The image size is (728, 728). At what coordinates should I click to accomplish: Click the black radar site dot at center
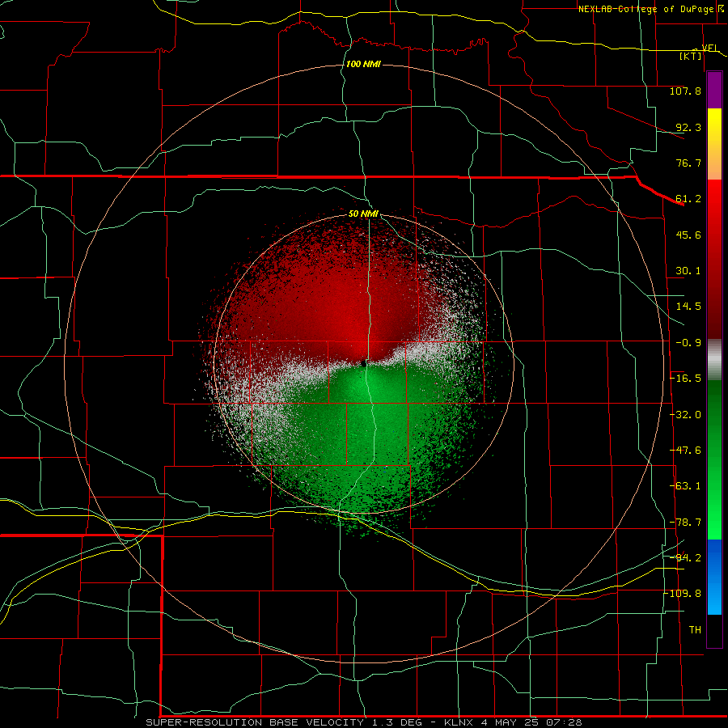[x=363, y=364]
